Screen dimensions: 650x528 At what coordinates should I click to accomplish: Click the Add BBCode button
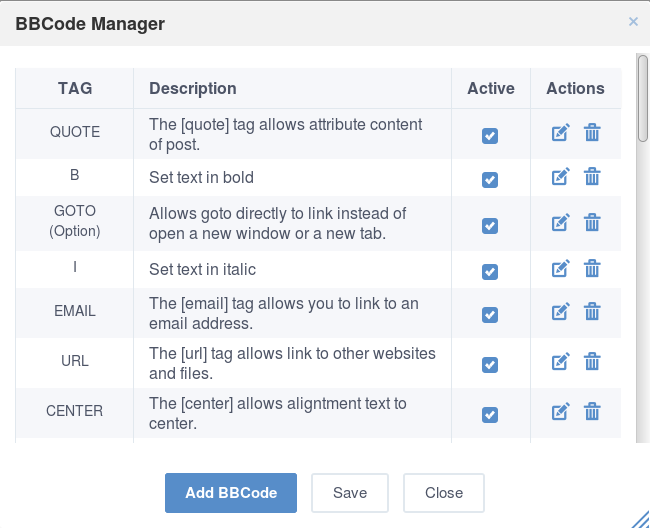[x=231, y=493]
